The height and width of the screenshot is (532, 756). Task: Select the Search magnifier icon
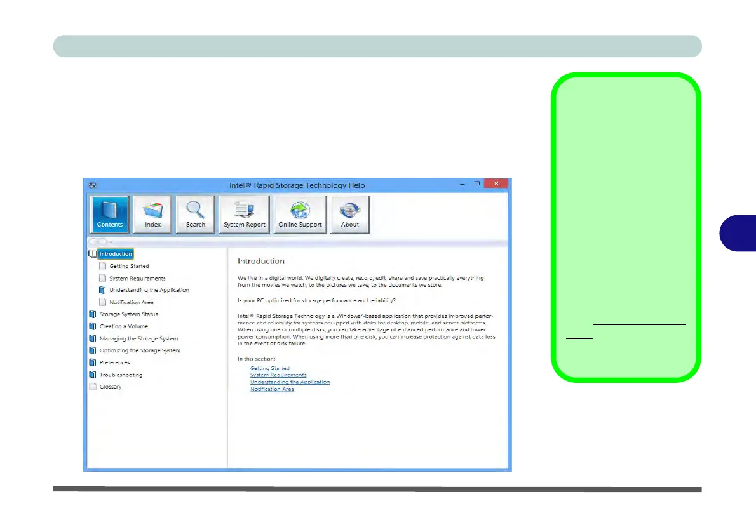[x=195, y=210]
